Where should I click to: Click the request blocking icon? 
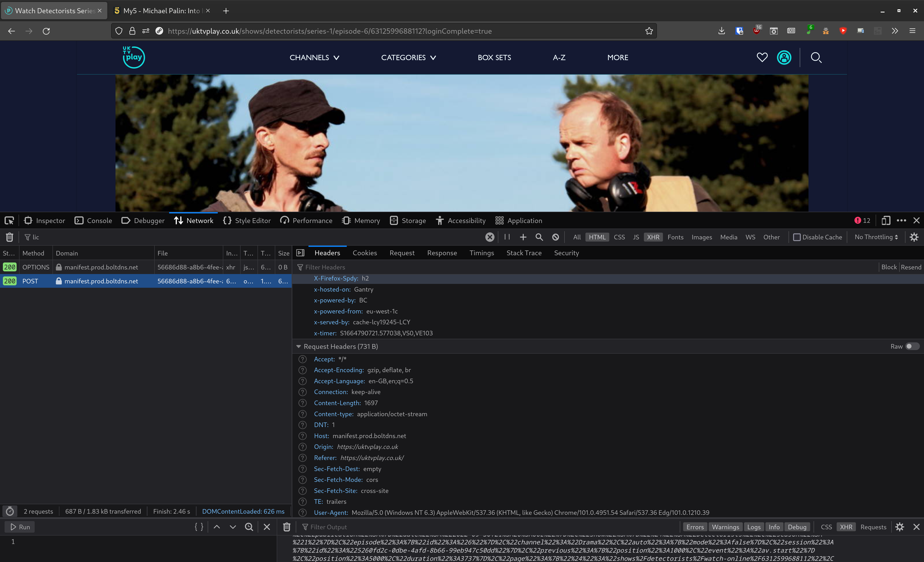tap(555, 237)
